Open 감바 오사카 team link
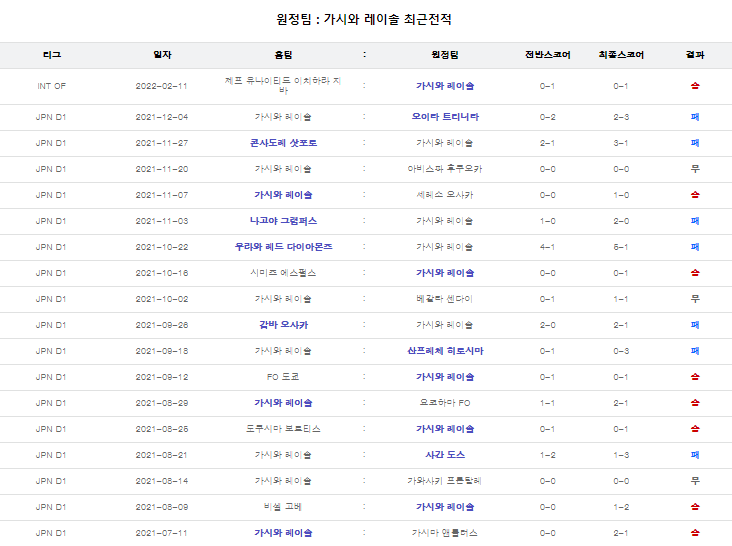Screen dimensions: 732x546 click(x=283, y=325)
